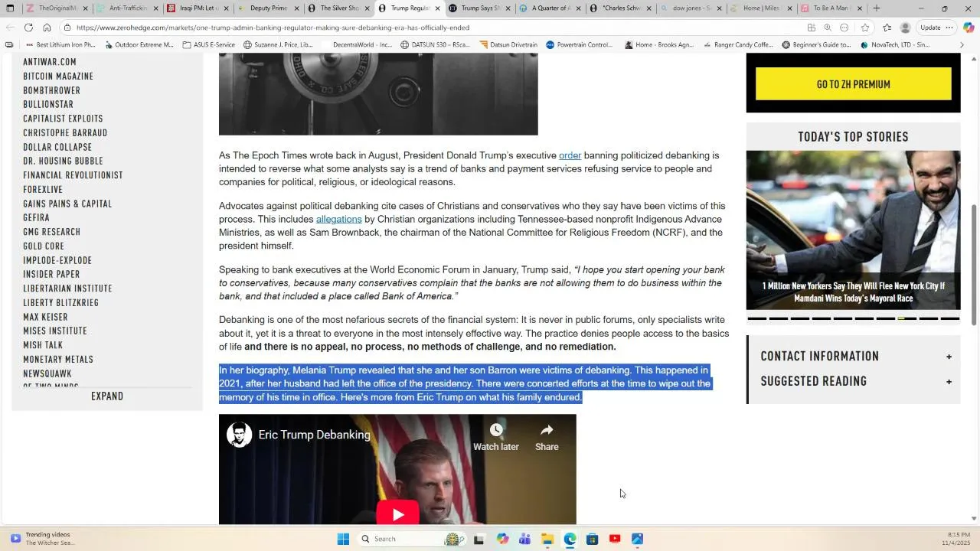
Task: Open Outdoor Extreme bookmark
Action: pos(139,45)
